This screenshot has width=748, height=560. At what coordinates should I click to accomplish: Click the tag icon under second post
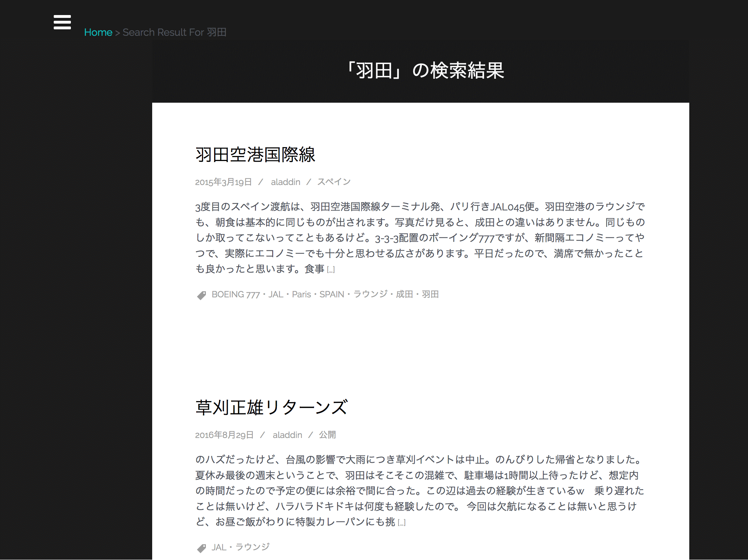[202, 548]
